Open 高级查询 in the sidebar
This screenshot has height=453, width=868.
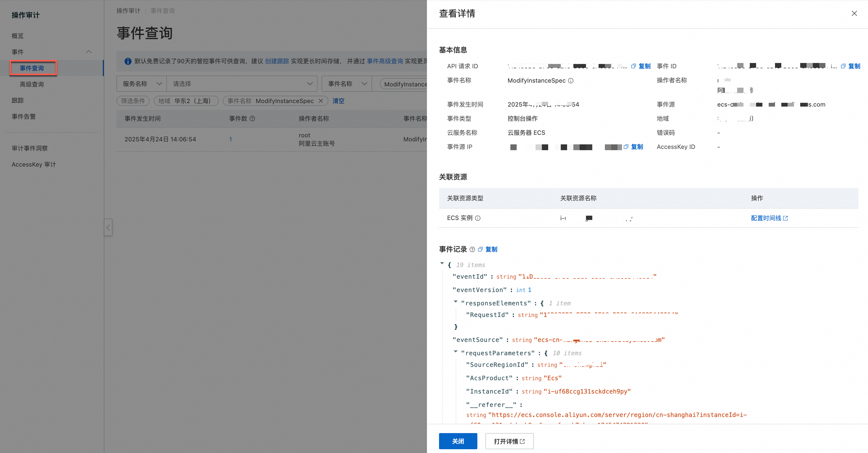32,84
